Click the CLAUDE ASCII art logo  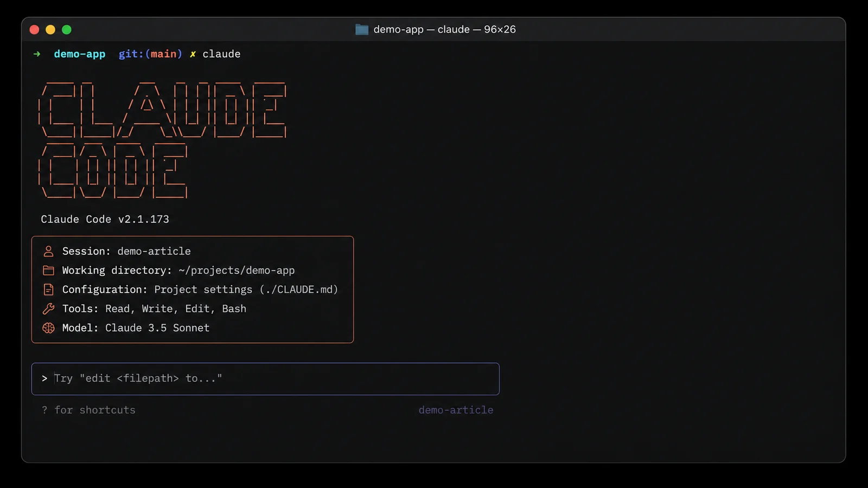(x=162, y=110)
